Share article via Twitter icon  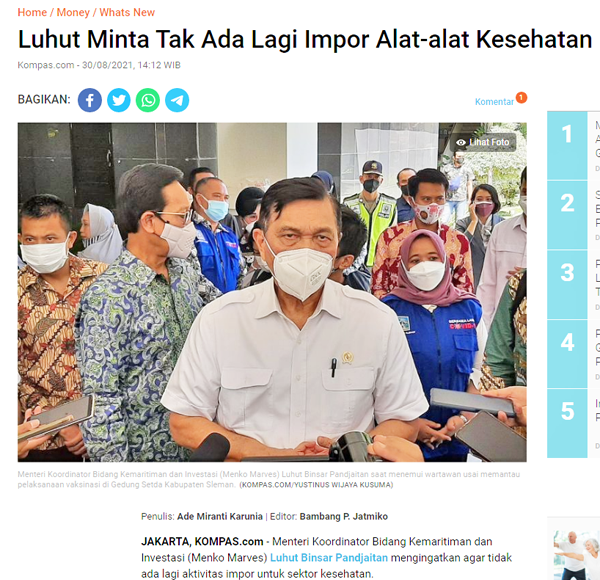[x=119, y=100]
